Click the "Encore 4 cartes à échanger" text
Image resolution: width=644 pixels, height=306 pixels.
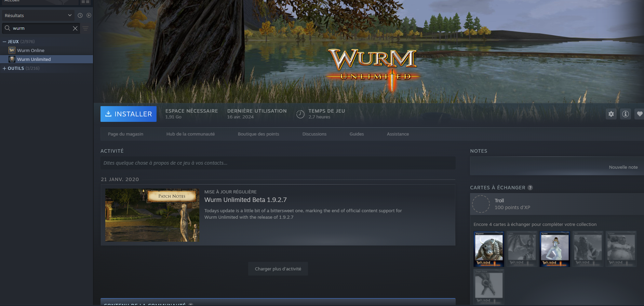pos(535,225)
